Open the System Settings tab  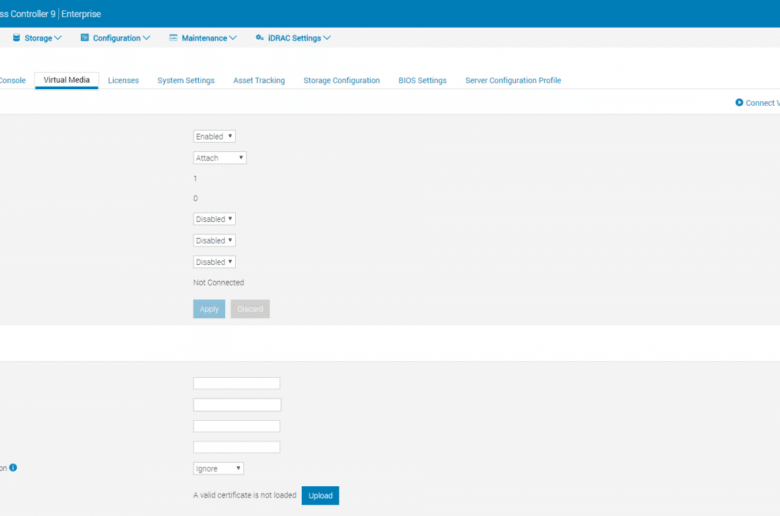point(186,80)
